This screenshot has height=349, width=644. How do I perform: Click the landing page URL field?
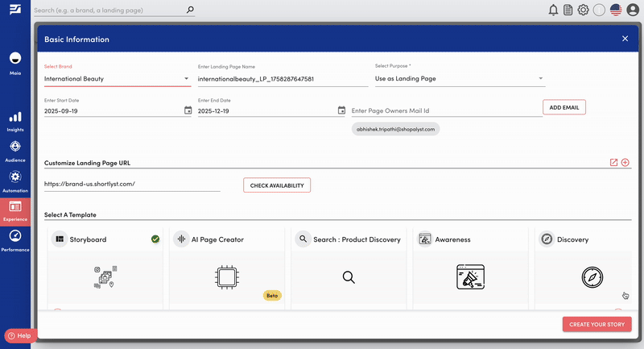pyautogui.click(x=132, y=184)
